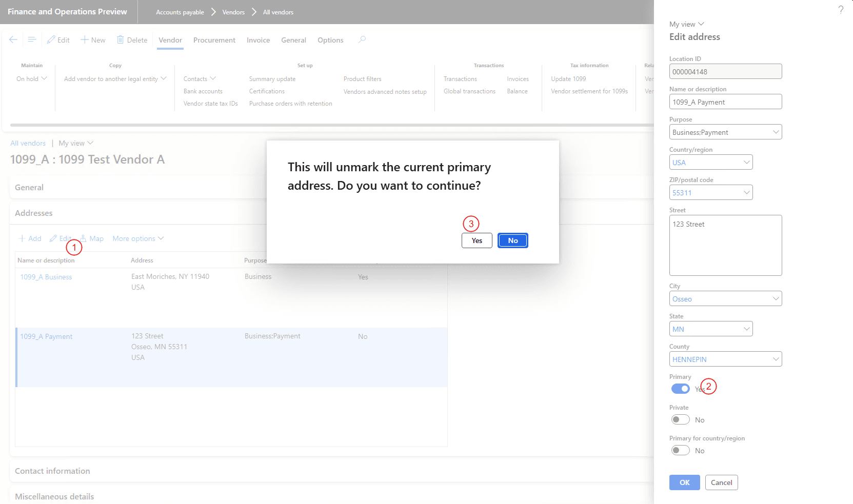Click the Street text area
Screen dimensions: 853x504
(x=725, y=245)
